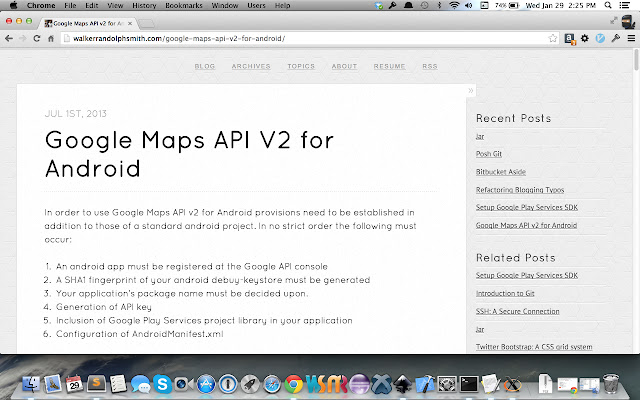Open the Chrome application menu
640x400 pixels.
coord(41,5)
